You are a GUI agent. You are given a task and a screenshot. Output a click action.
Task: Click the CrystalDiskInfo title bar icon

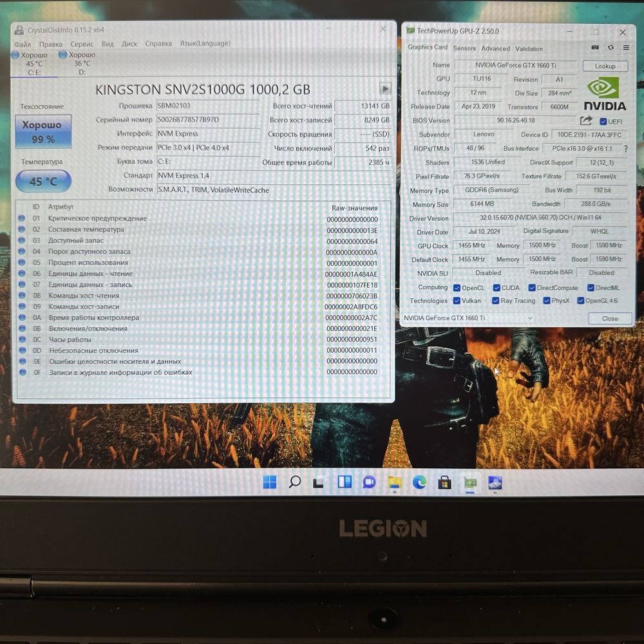coord(19,30)
